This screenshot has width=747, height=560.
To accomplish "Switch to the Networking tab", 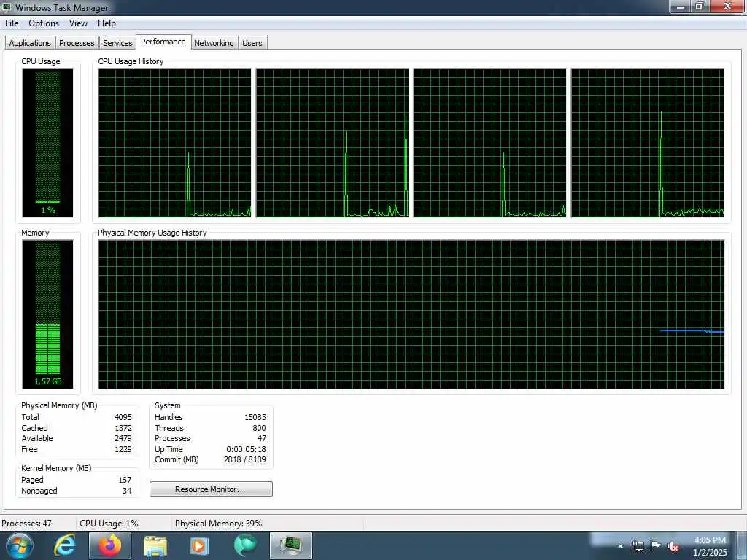I will click(x=214, y=43).
